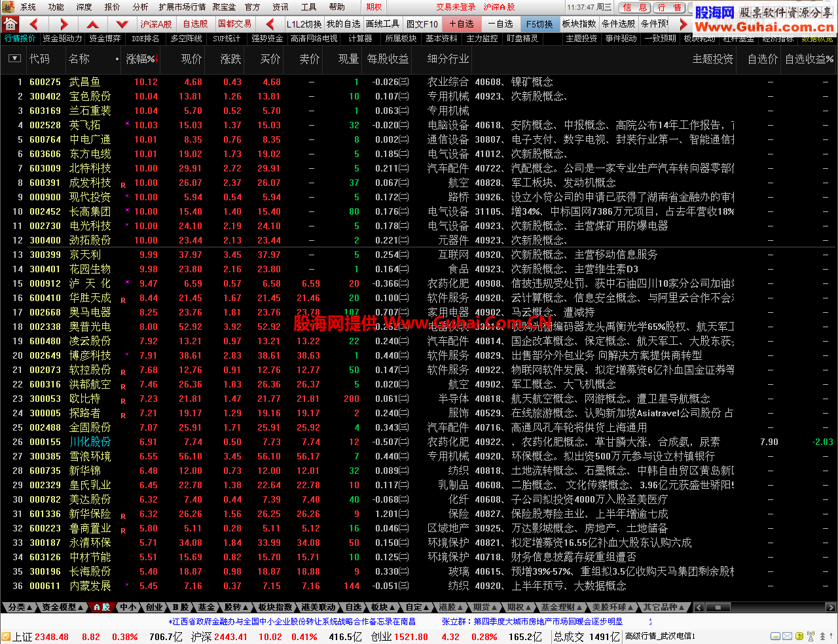Click the news ticker about 江西省政府金融办
The height and width of the screenshot is (644, 838).
(292, 622)
